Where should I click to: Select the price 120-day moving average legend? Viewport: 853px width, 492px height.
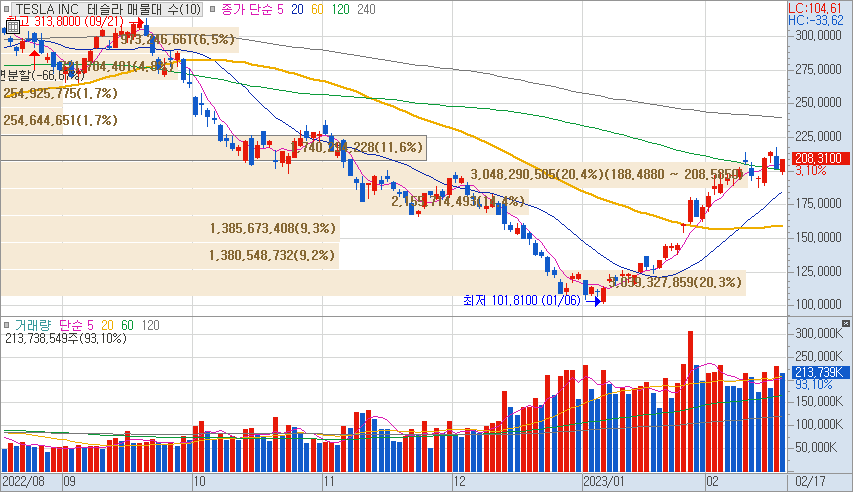click(x=341, y=9)
